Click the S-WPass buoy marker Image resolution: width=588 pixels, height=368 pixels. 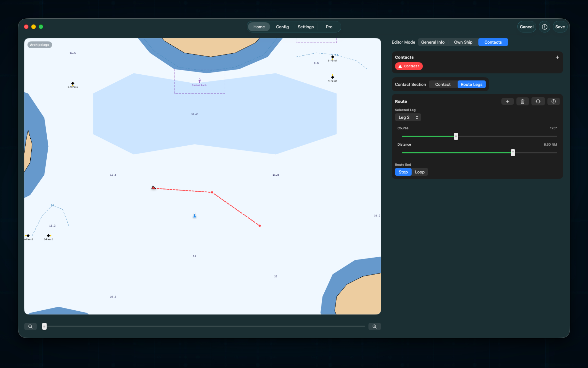coord(73,83)
